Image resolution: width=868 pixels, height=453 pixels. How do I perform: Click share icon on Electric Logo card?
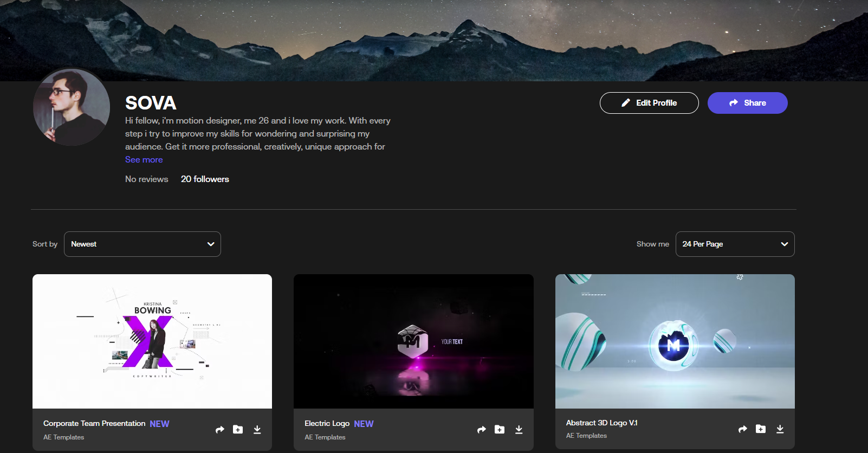(481, 430)
